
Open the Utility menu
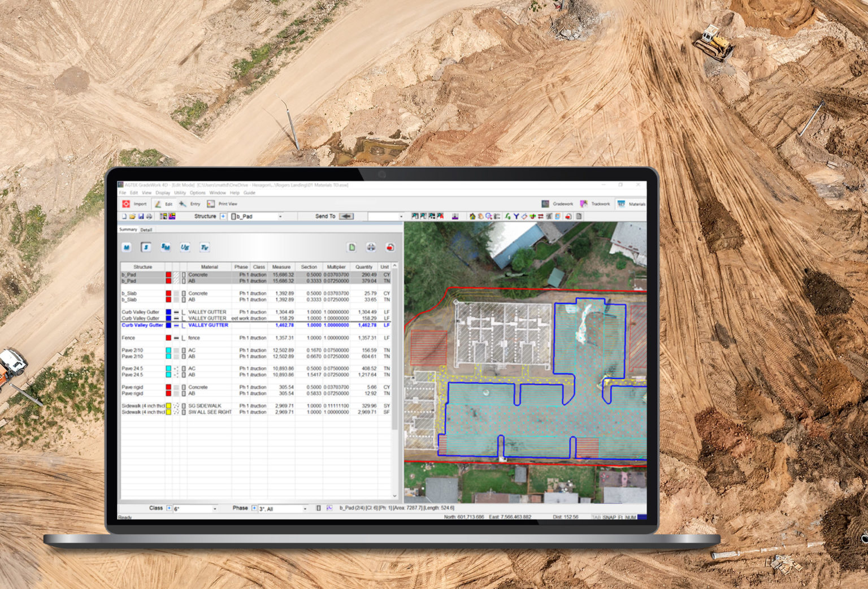pyautogui.click(x=180, y=193)
